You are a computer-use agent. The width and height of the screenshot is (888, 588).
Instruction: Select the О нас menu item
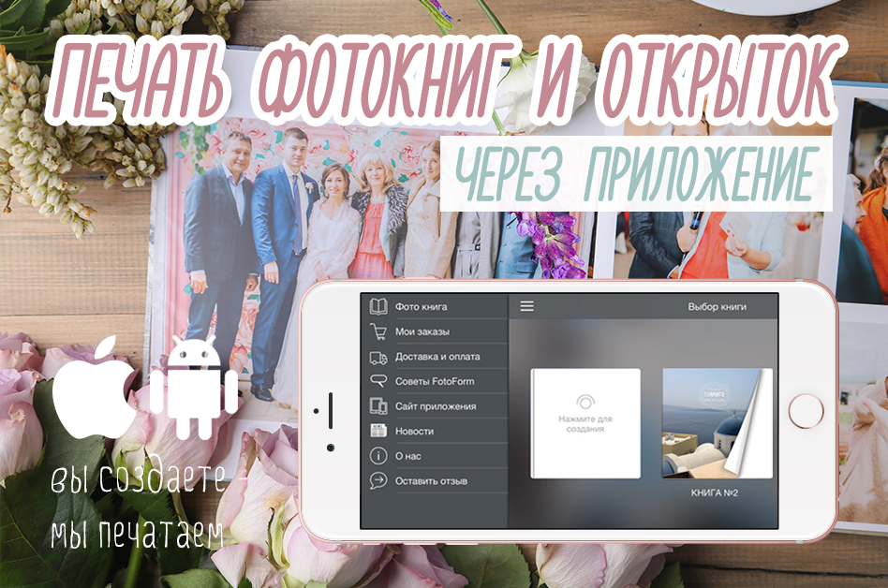435,456
